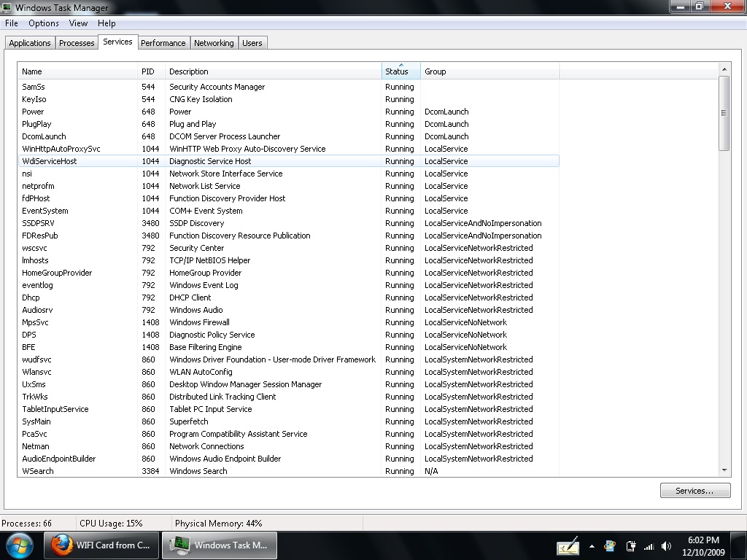
Task: Select the TabletInputService service row
Action: tap(288, 408)
